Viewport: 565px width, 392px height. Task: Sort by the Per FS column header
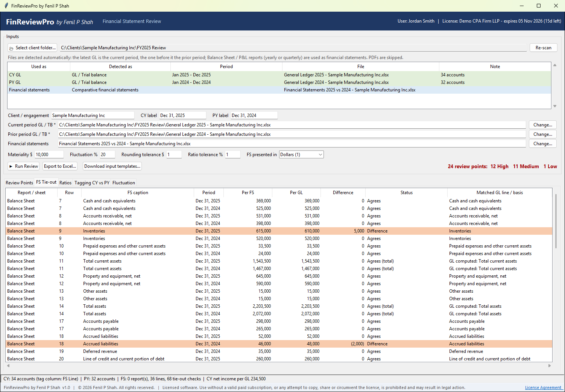coord(248,193)
